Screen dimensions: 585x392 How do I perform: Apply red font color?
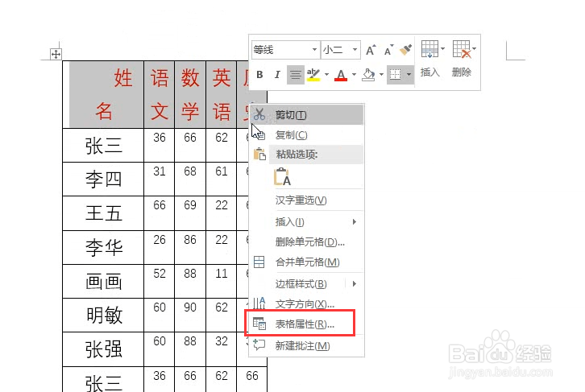tap(341, 75)
